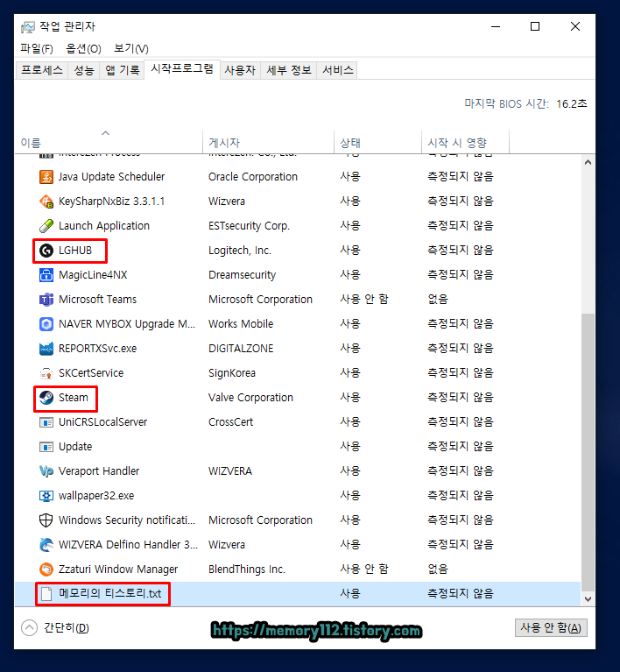Viewport: 620px width, 672px height.
Task: Switch to the 세부 정보 tab
Action: click(289, 70)
